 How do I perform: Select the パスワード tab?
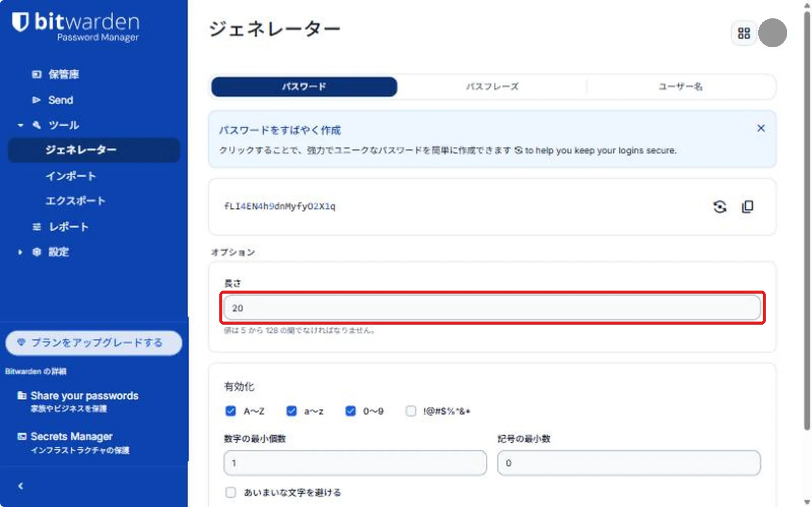click(304, 87)
